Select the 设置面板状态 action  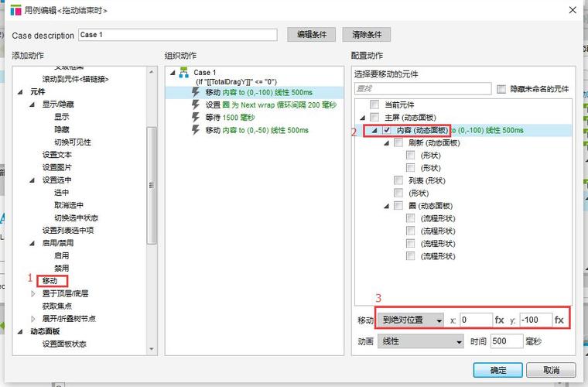click(64, 344)
